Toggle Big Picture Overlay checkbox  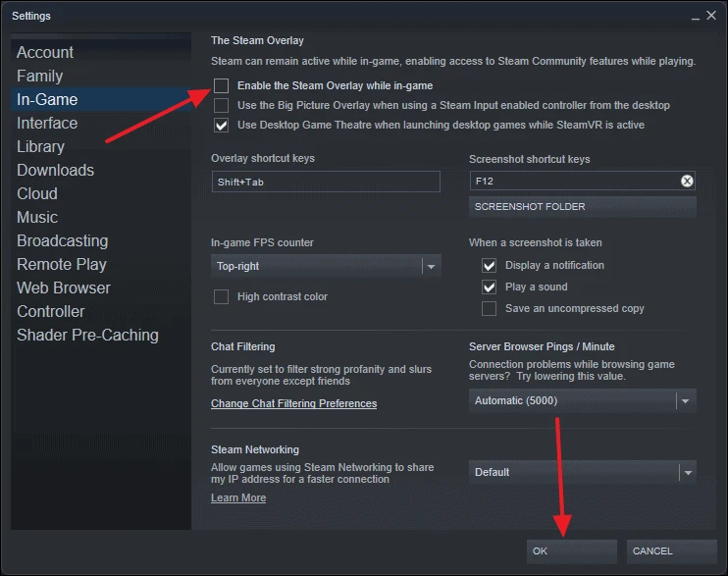(221, 105)
